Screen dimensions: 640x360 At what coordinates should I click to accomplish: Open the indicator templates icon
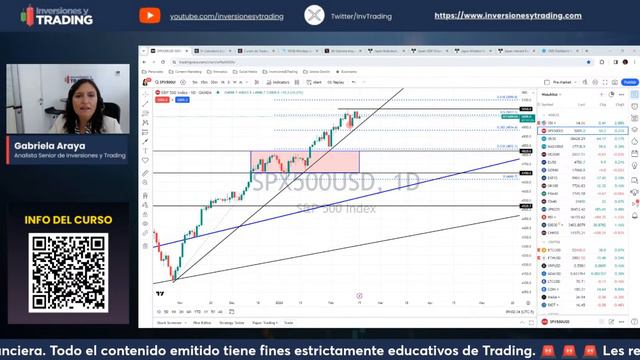click(297, 82)
